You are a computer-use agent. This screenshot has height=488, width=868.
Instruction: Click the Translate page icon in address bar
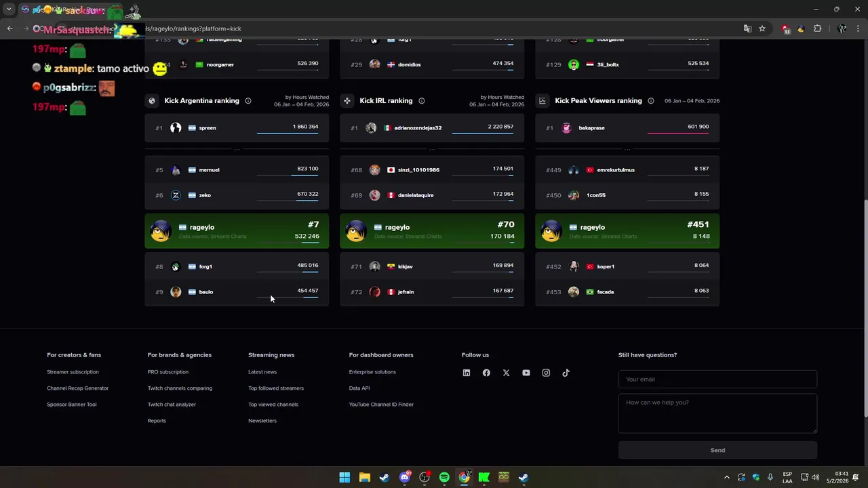[747, 28]
